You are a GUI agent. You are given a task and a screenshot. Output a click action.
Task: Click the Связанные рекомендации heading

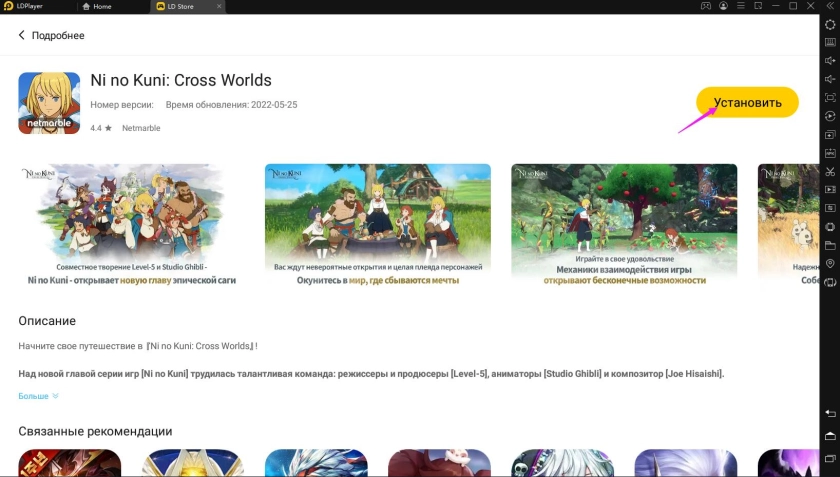[95, 431]
